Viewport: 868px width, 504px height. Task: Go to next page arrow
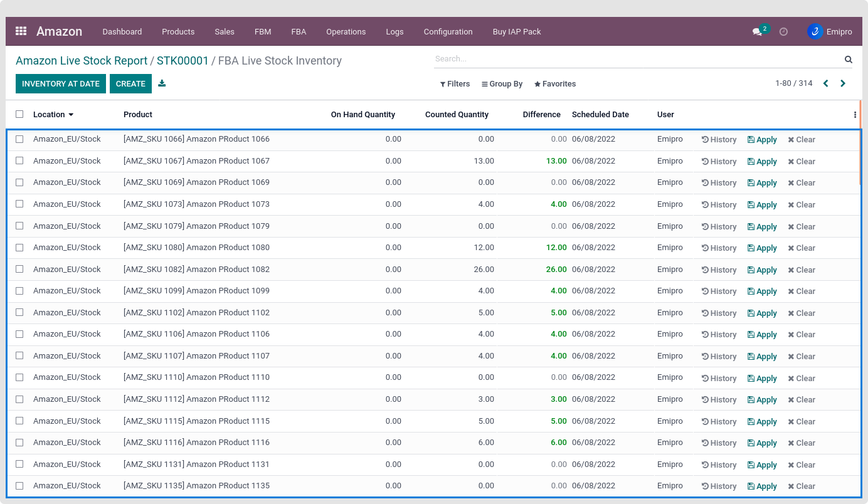click(x=843, y=83)
